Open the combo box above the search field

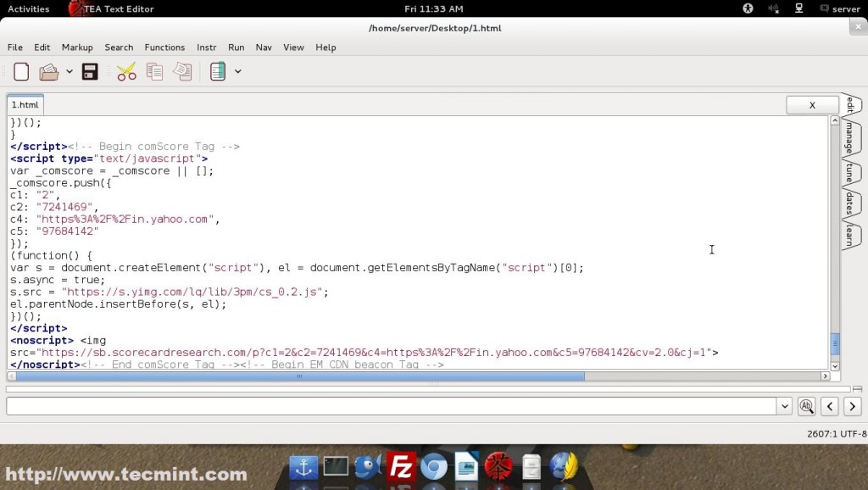click(784, 406)
